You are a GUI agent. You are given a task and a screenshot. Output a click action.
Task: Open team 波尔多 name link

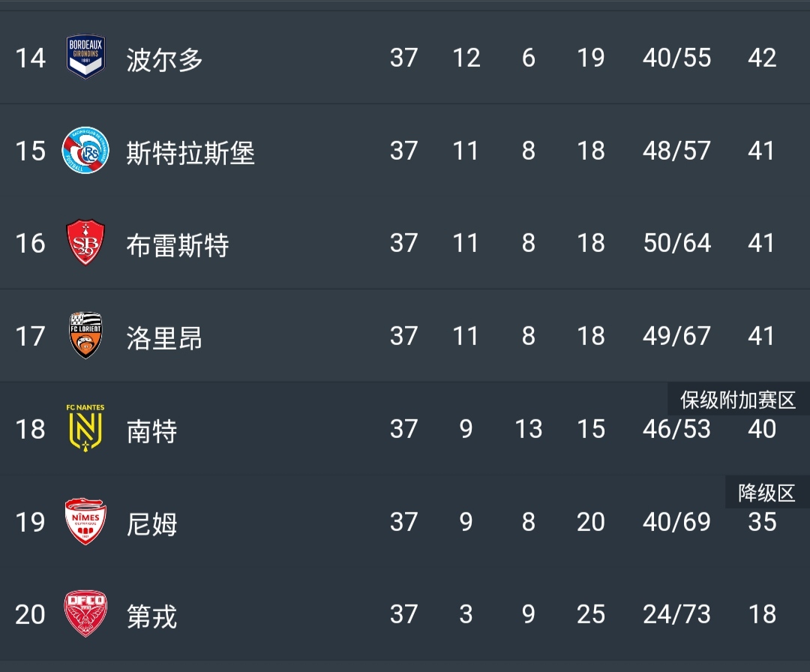[165, 59]
